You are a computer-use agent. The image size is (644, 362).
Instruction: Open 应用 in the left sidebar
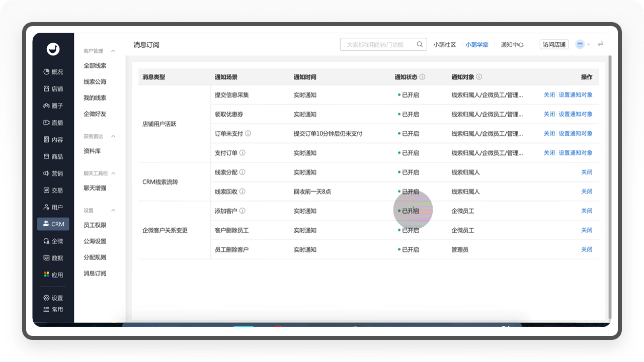pos(53,275)
